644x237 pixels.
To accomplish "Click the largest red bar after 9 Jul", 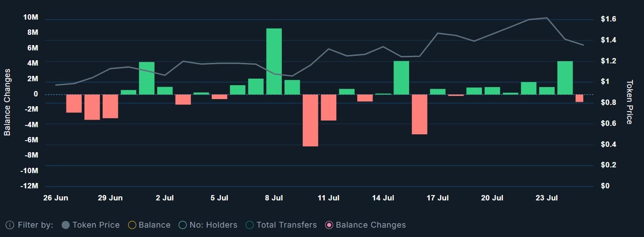I will coord(310,120).
